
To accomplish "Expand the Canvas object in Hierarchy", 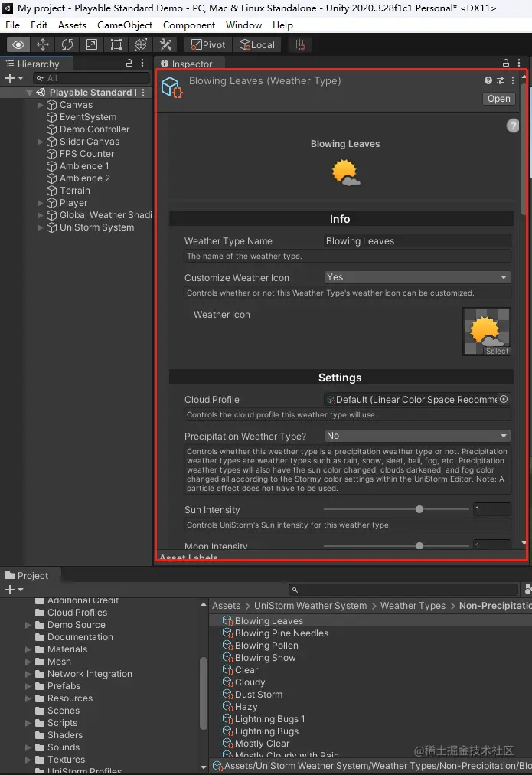I will point(41,105).
